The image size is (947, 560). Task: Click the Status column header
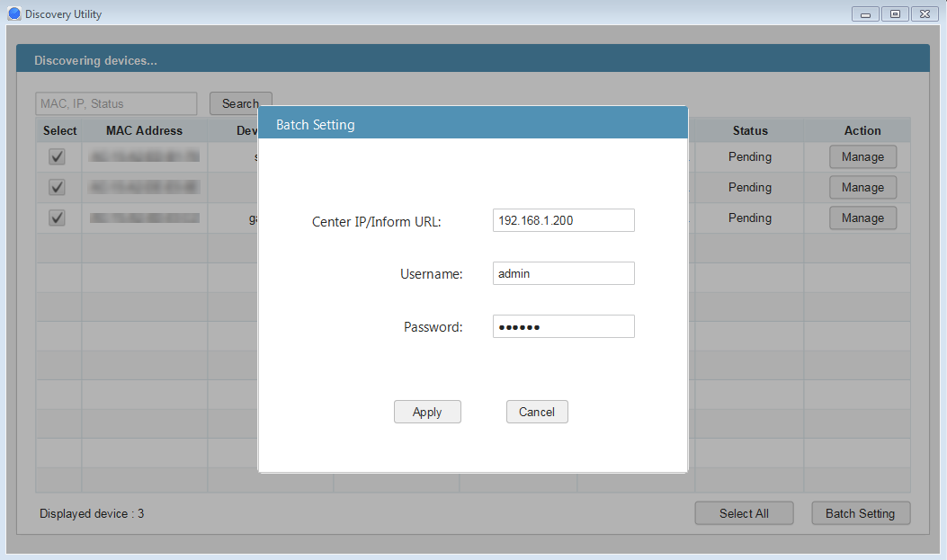click(750, 130)
